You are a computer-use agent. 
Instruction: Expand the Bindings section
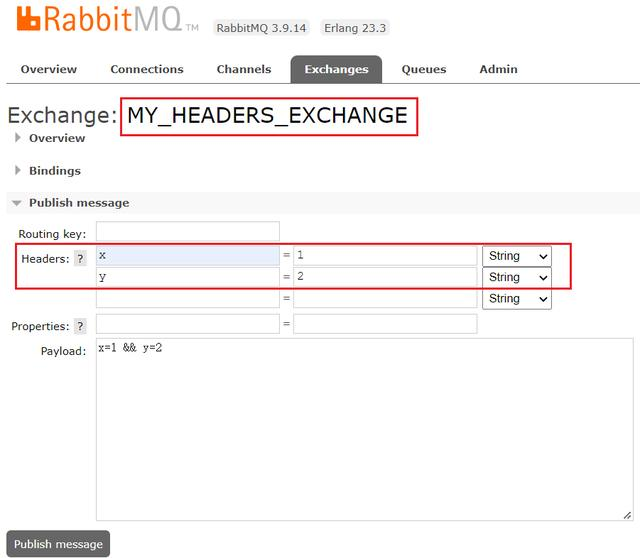(x=54, y=170)
